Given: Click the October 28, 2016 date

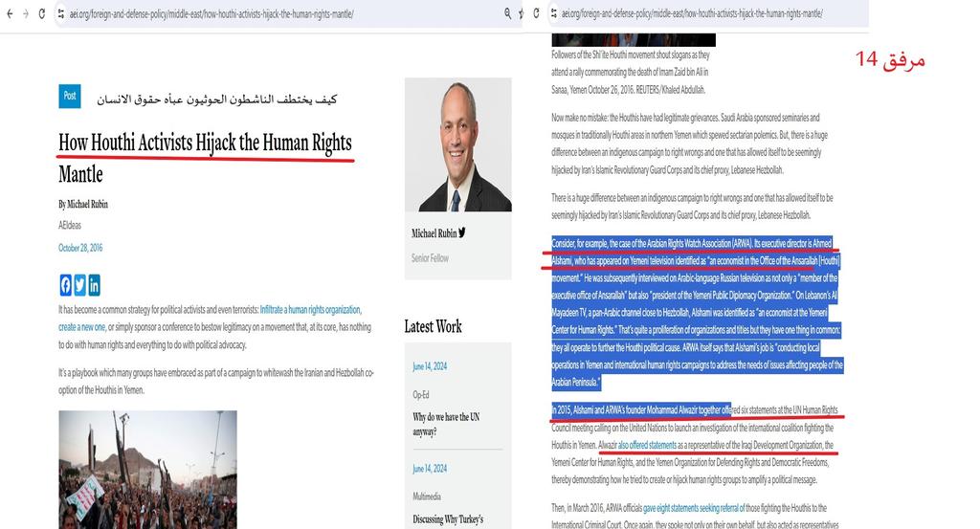Looking at the screenshot, I should pos(80,248).
